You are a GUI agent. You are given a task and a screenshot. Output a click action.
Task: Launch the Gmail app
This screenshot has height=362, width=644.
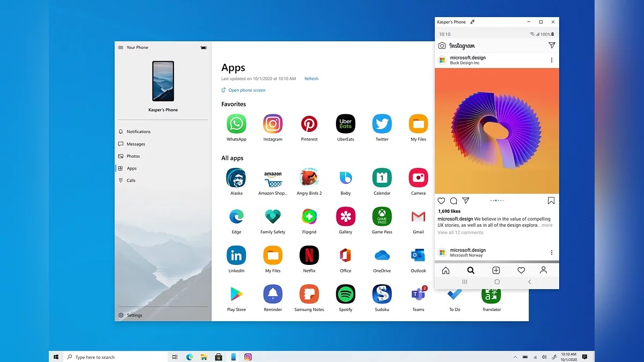419,217
